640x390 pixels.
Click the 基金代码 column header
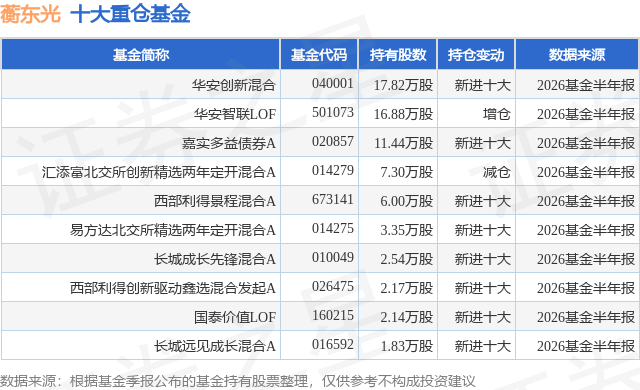tap(319, 55)
